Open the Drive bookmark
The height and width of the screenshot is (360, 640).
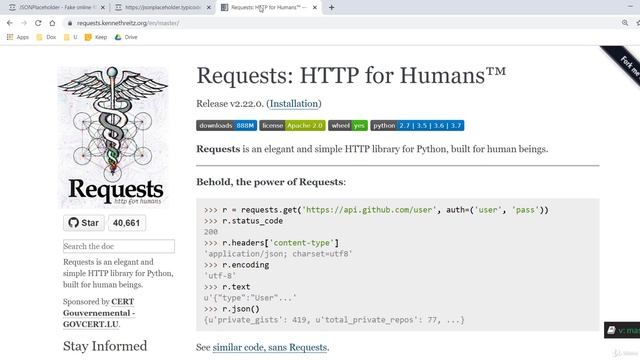[126, 37]
